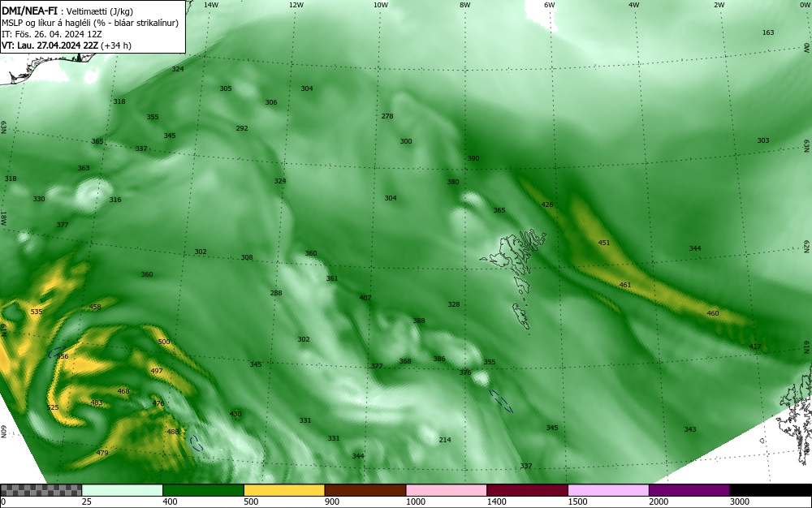
Task: Click the value 525 on the map
Action: (x=53, y=407)
